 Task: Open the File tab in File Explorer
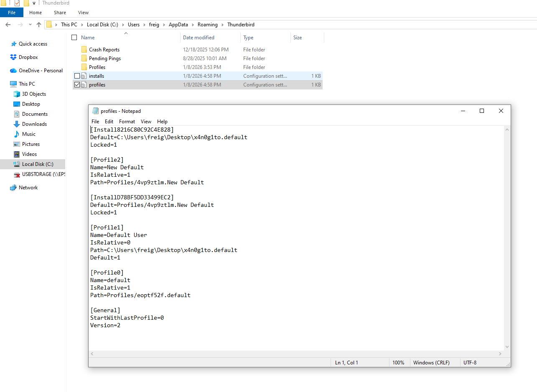(x=12, y=13)
